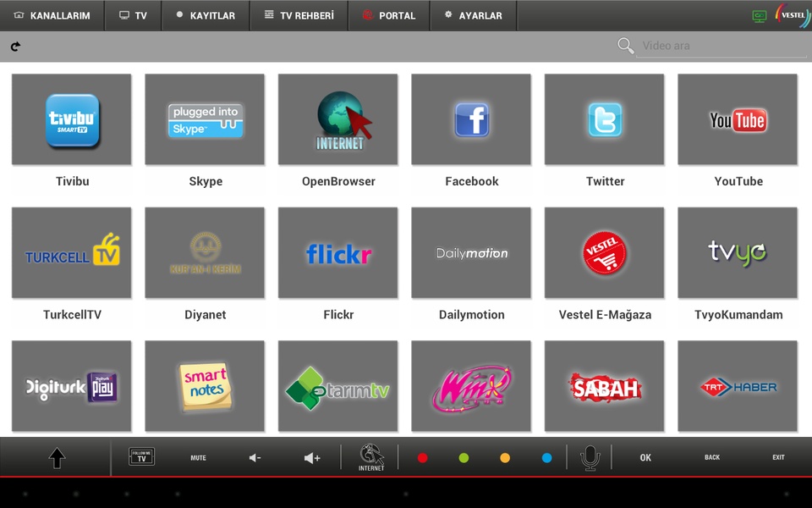Viewport: 812px width, 508px height.
Task: Click the green screen status icon
Action: pyautogui.click(x=760, y=16)
